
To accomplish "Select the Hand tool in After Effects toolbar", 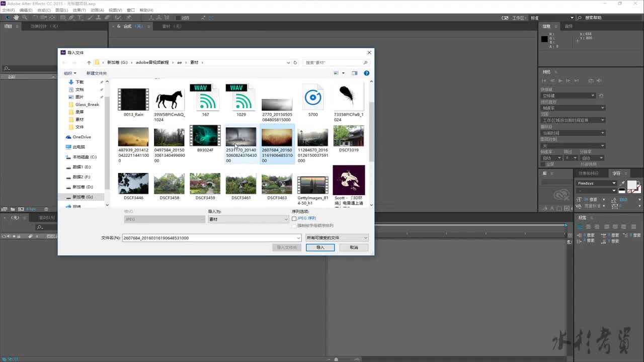I will click(x=16, y=18).
